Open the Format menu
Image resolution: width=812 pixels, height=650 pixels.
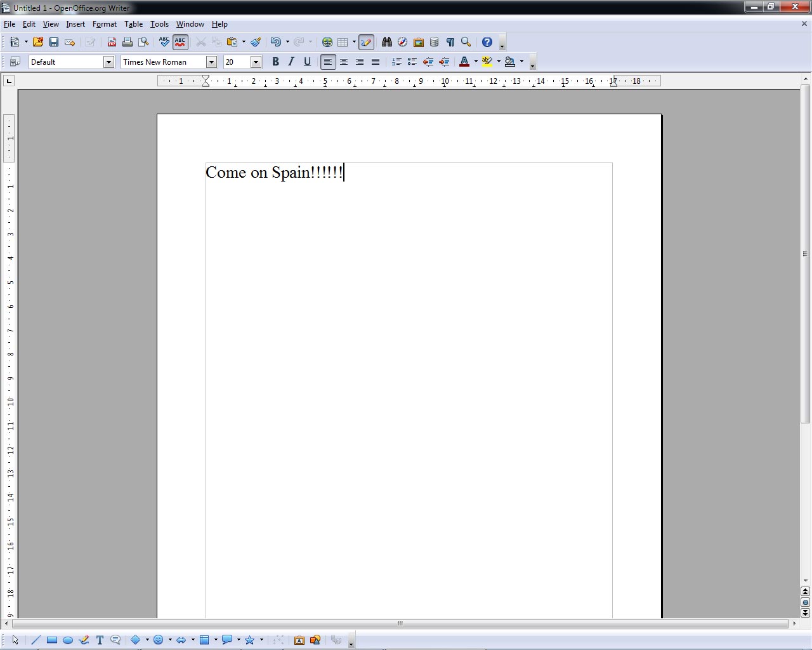pyautogui.click(x=105, y=24)
